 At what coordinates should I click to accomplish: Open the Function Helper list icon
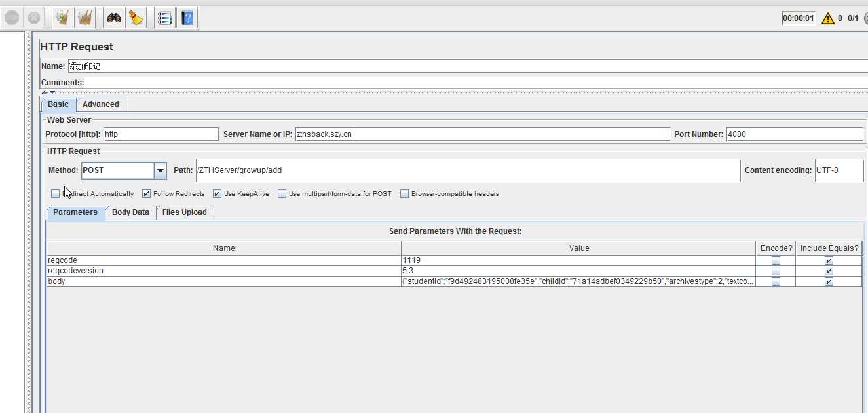pyautogui.click(x=164, y=18)
